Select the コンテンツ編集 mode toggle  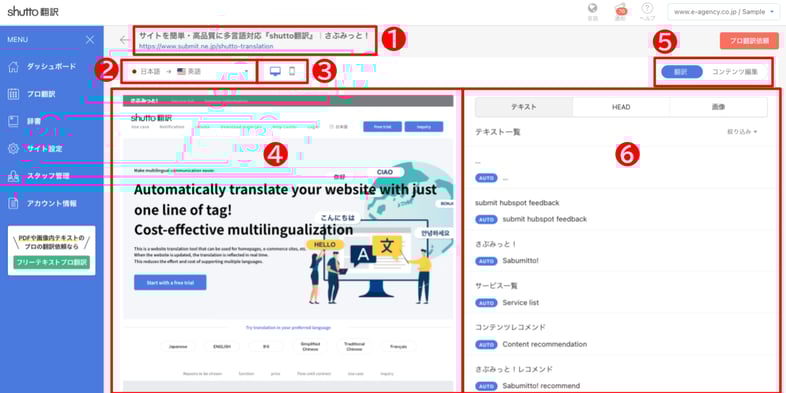tap(735, 72)
